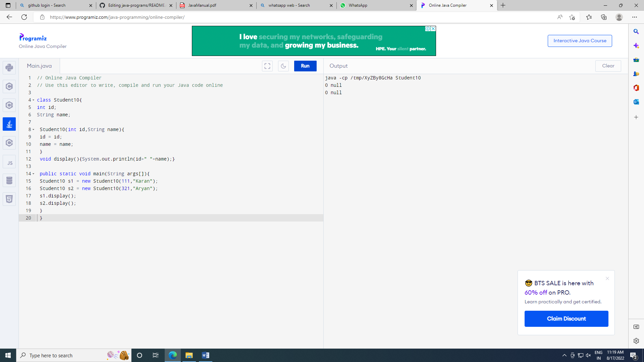Viewport: 644px width, 362px height.
Task: Open the HTML5 editor sidebar icon
Action: (x=9, y=199)
